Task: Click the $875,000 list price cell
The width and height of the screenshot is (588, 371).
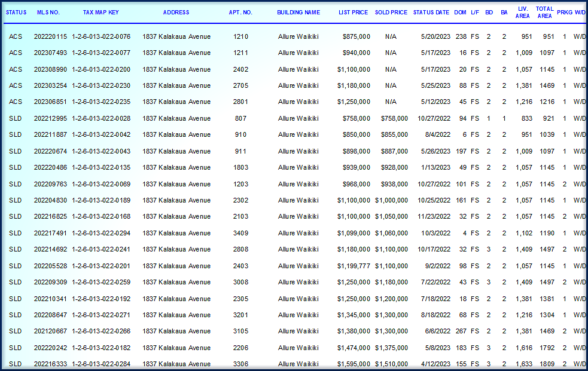Action: click(x=357, y=36)
